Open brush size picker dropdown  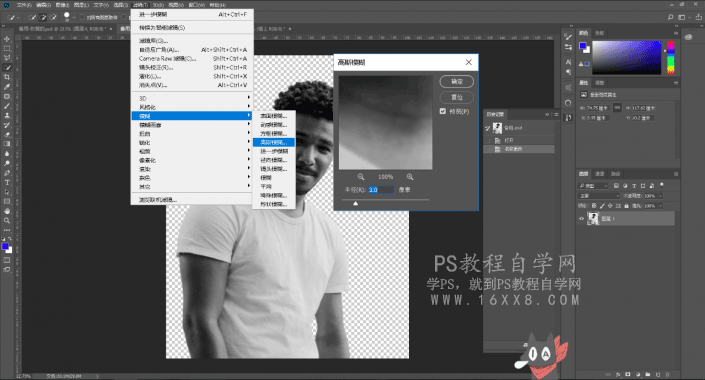pos(74,18)
